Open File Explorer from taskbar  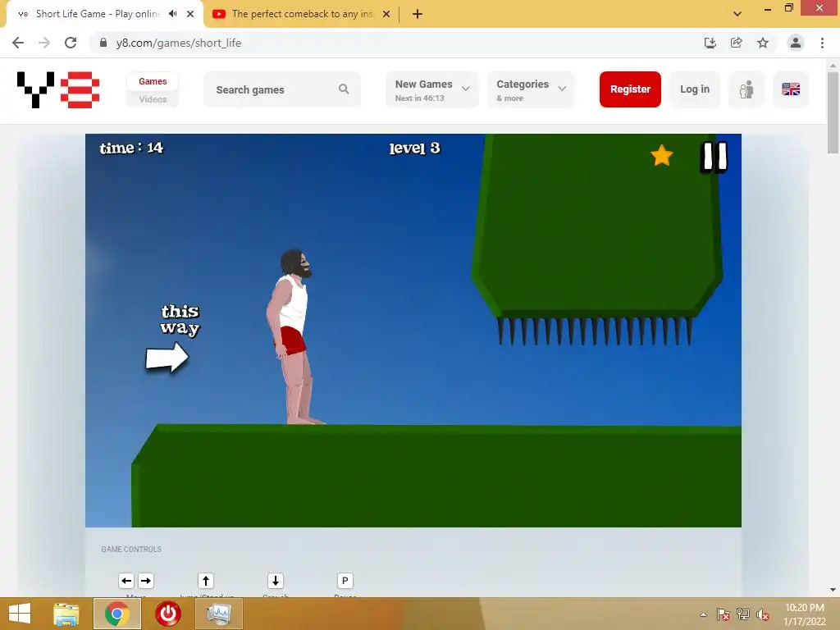point(66,614)
